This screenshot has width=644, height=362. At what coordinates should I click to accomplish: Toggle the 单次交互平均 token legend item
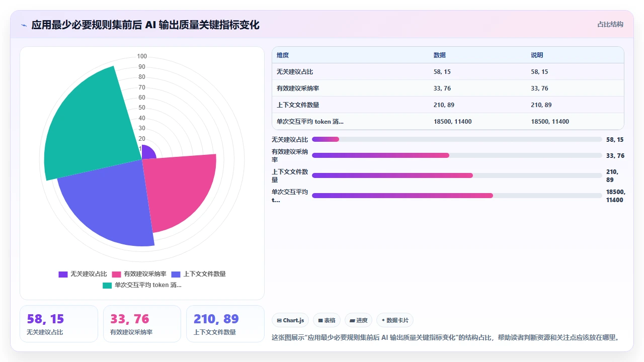click(142, 285)
